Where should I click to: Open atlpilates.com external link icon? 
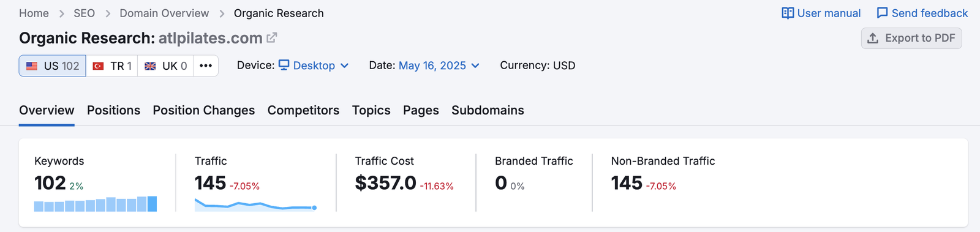[272, 38]
